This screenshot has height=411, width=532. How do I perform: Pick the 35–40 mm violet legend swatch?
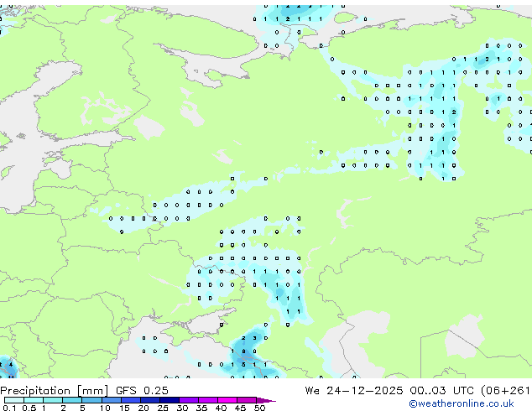(208, 400)
